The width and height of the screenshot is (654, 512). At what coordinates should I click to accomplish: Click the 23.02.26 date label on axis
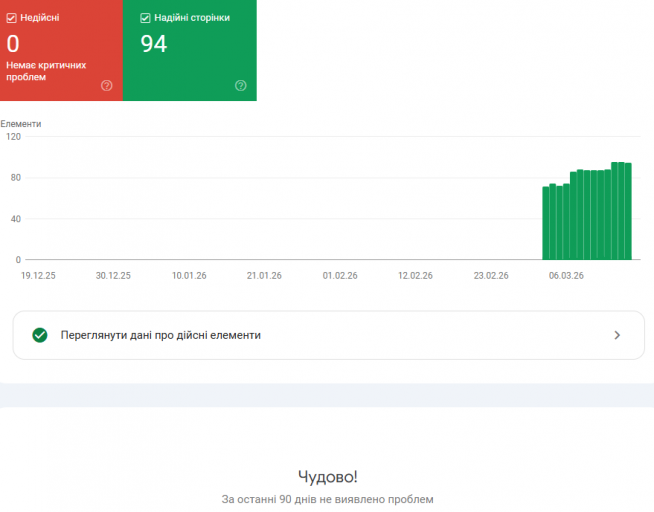pos(491,276)
